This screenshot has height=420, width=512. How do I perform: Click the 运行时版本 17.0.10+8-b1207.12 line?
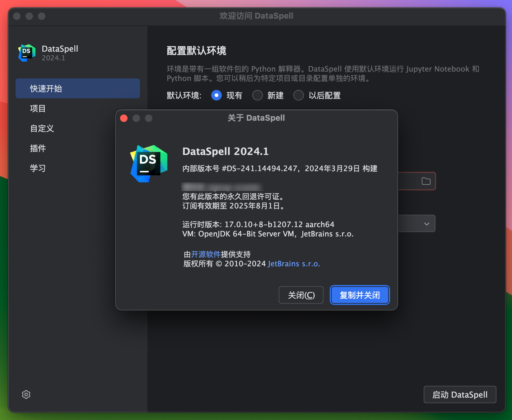tap(258, 224)
